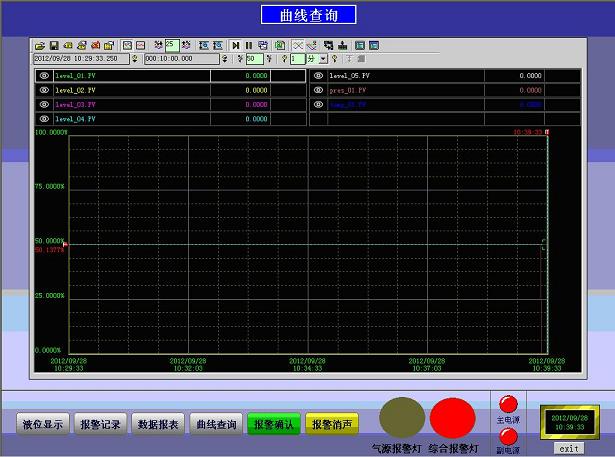Toggle visibility of the blue temp curve
The width and height of the screenshot is (615, 457).
318,104
